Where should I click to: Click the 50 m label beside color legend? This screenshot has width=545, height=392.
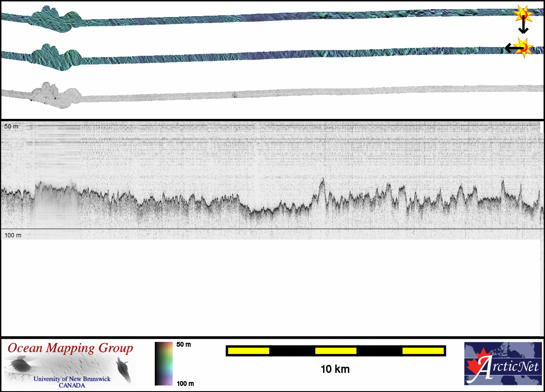click(184, 345)
